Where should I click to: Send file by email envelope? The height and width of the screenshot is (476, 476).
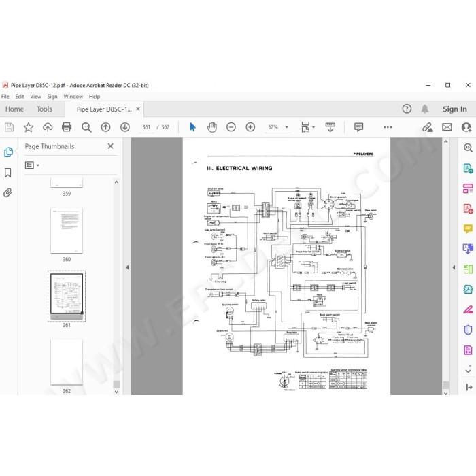click(447, 127)
